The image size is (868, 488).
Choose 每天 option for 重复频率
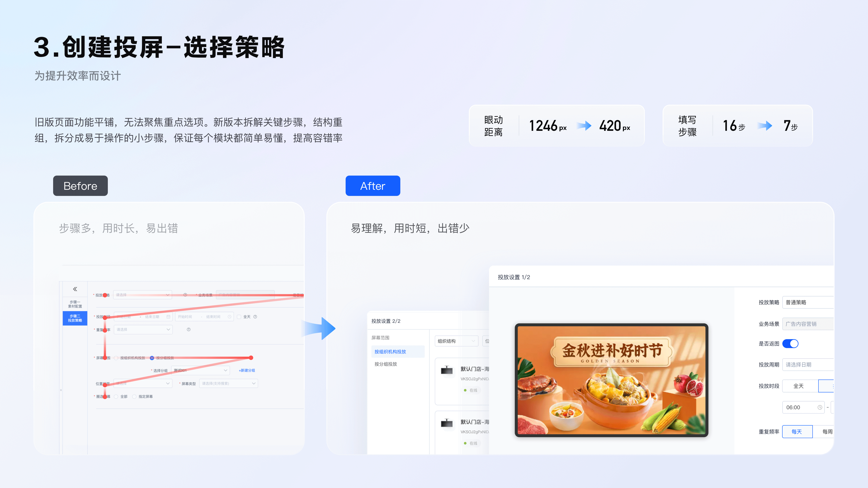tap(797, 432)
